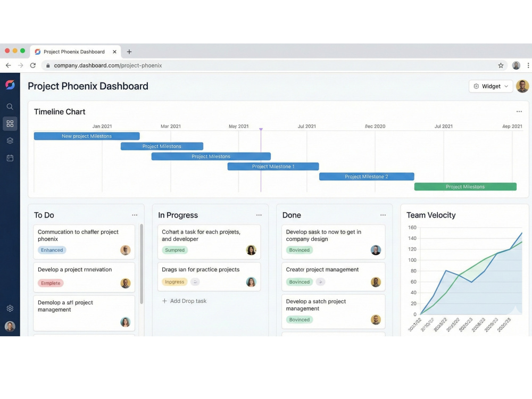The width and height of the screenshot is (532, 399).
Task: Click the Eimplete tag
Action: (51, 283)
